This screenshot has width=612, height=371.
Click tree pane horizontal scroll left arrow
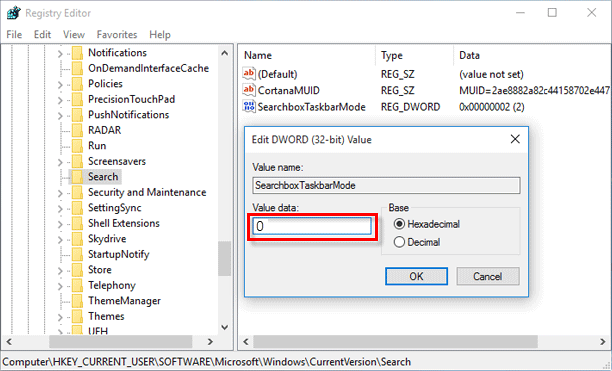pos(9,342)
